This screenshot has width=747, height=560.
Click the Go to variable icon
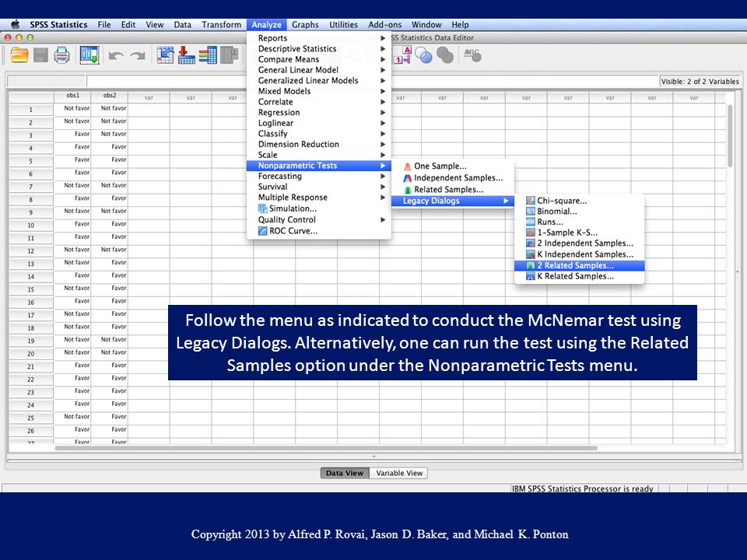(x=186, y=56)
